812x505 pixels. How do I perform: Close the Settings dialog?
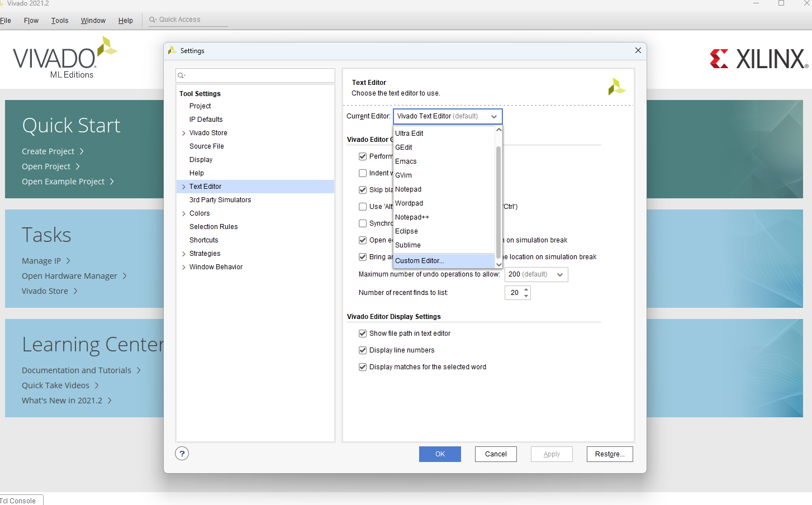pyautogui.click(x=638, y=50)
